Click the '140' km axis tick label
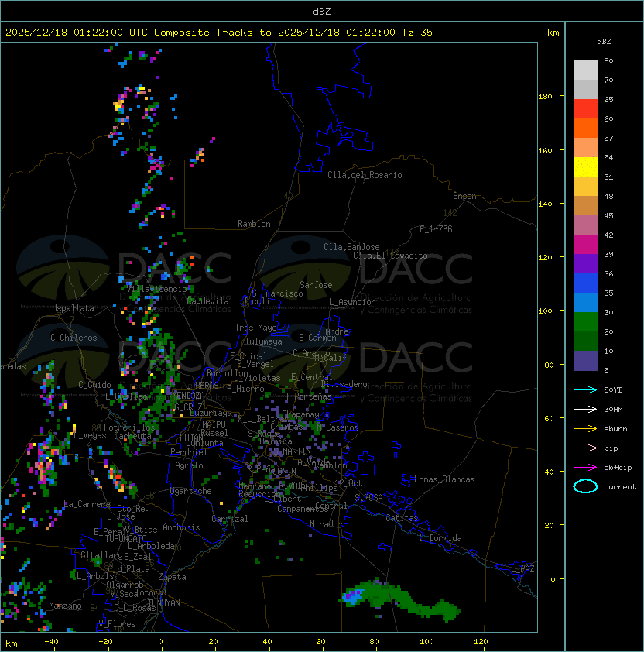 click(x=545, y=204)
